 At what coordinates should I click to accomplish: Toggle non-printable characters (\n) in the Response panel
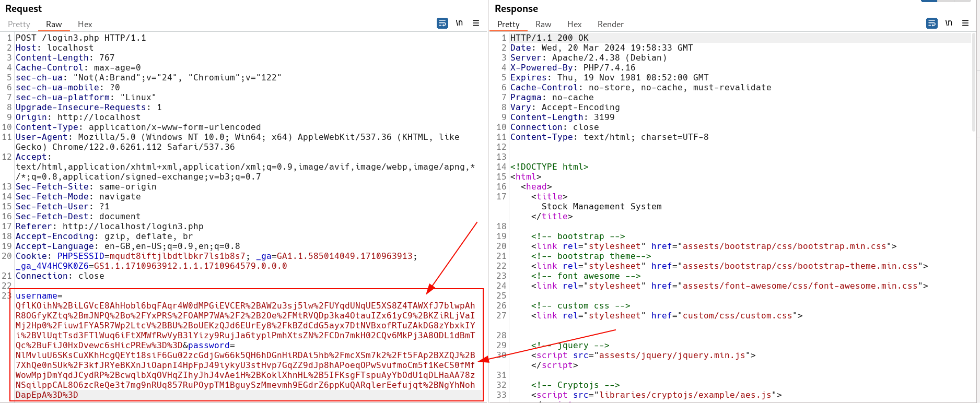click(949, 23)
